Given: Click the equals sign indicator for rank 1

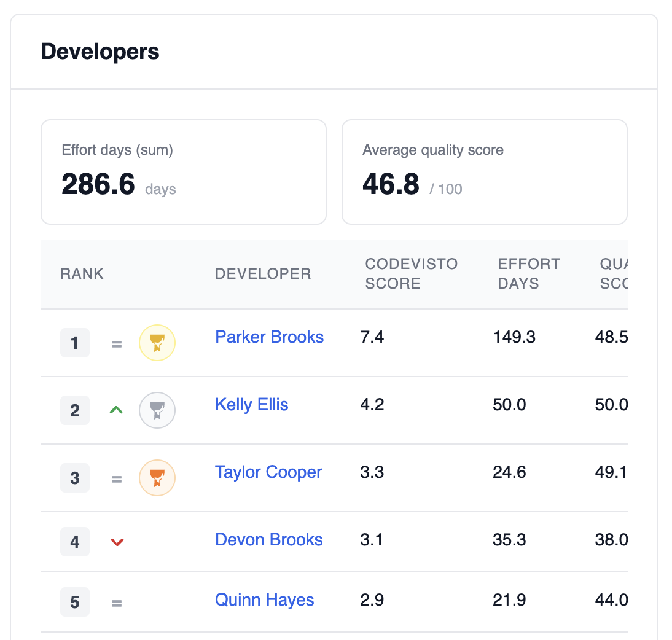Looking at the screenshot, I should 117,345.
